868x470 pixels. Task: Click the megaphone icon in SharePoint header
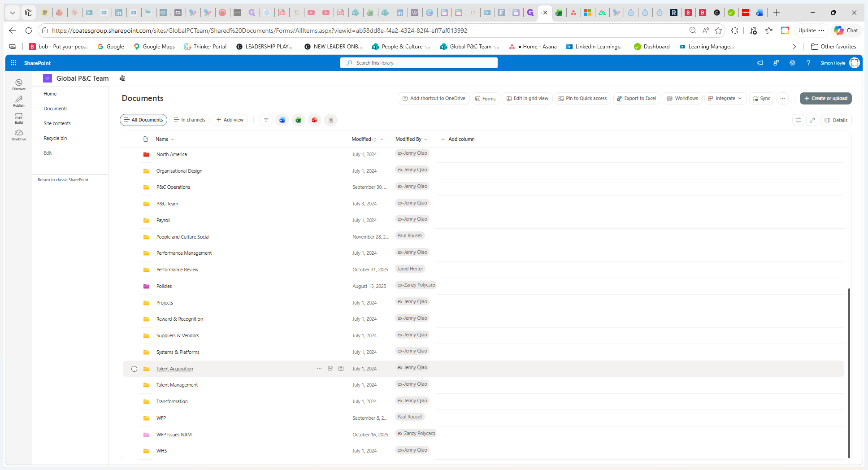[760, 63]
